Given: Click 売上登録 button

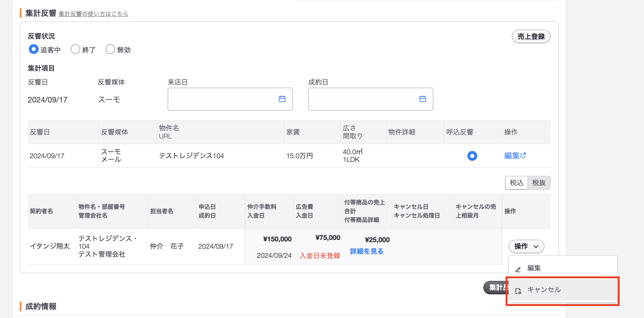Looking at the screenshot, I should 531,36.
